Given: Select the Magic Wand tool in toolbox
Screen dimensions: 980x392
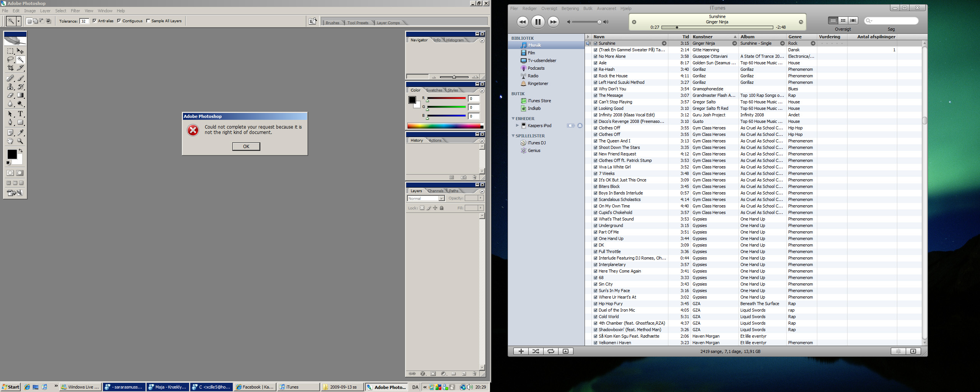Looking at the screenshot, I should pos(20,59).
